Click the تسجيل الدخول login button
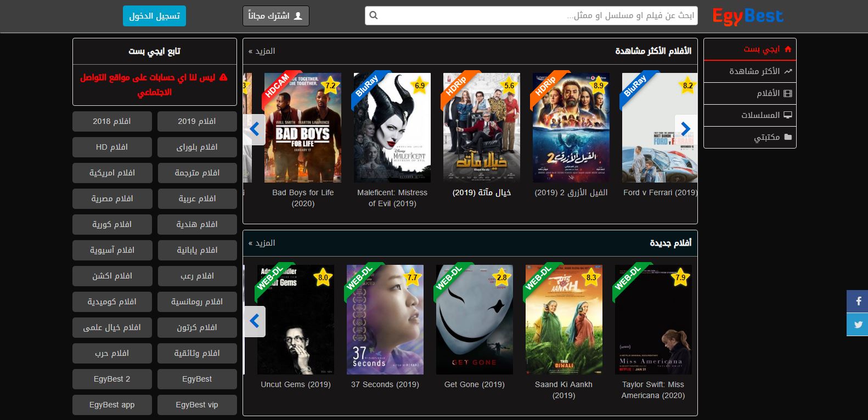 pos(155,16)
